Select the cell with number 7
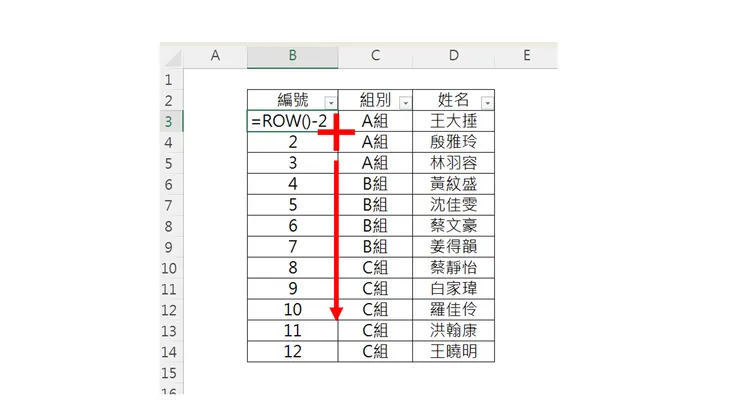Screen dimensions: 740x416 coord(293,246)
